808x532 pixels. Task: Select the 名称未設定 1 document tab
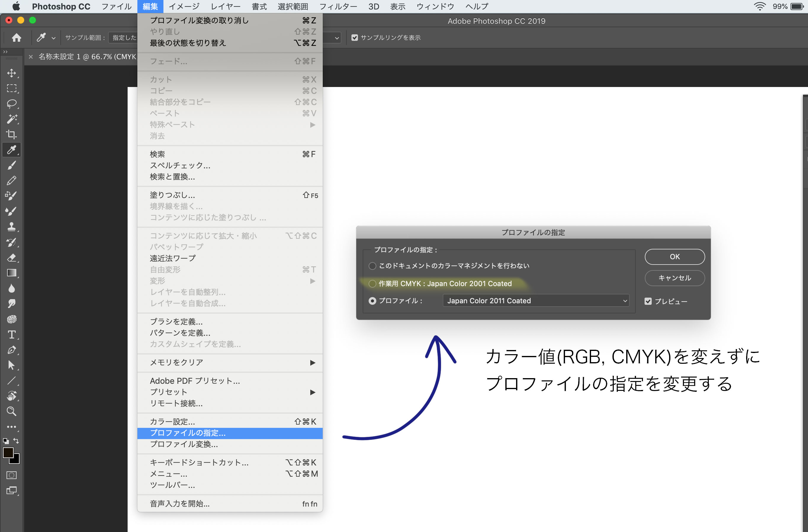tap(87, 57)
